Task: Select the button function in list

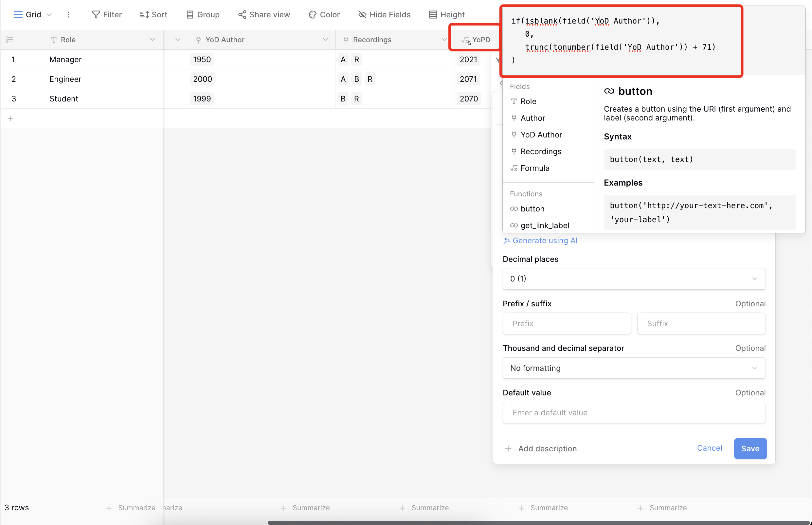Action: coord(532,208)
